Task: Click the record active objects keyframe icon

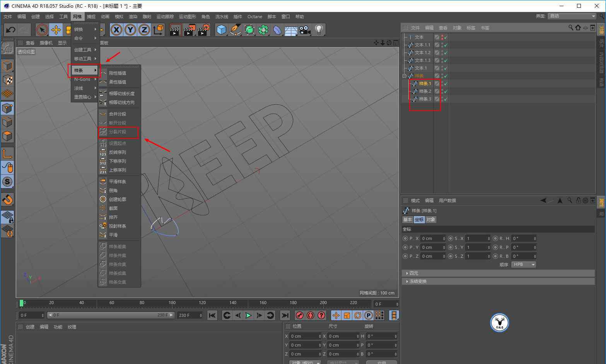Action: (299, 315)
